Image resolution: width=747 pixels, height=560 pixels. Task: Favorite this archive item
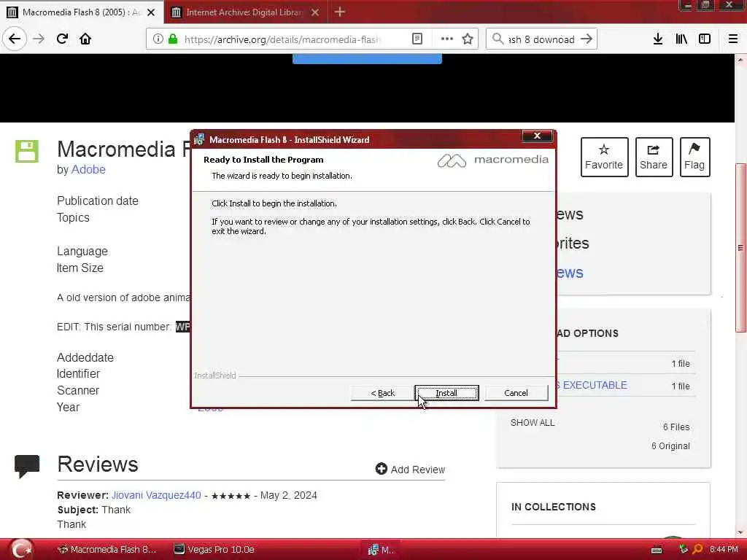click(x=604, y=157)
